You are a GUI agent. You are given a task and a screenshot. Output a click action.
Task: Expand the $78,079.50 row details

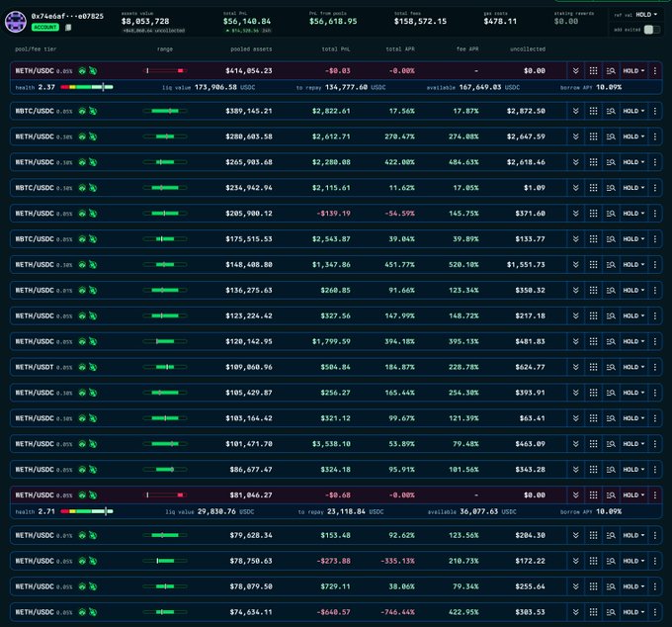[575, 586]
